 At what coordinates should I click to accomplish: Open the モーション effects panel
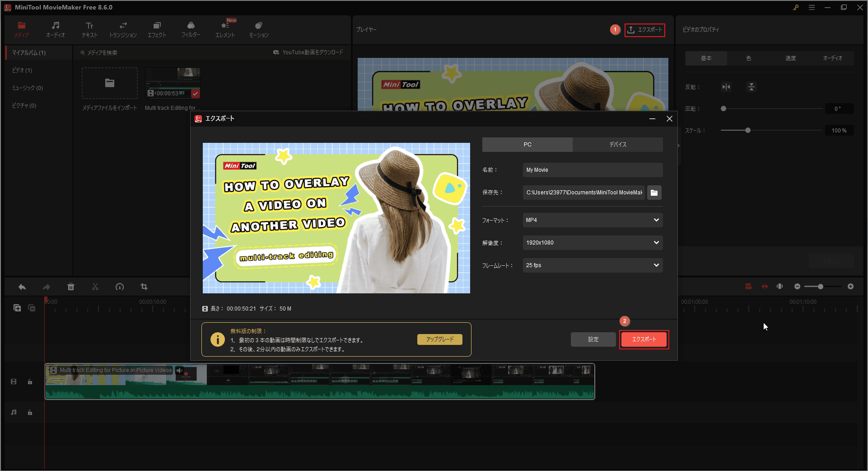[x=258, y=29]
